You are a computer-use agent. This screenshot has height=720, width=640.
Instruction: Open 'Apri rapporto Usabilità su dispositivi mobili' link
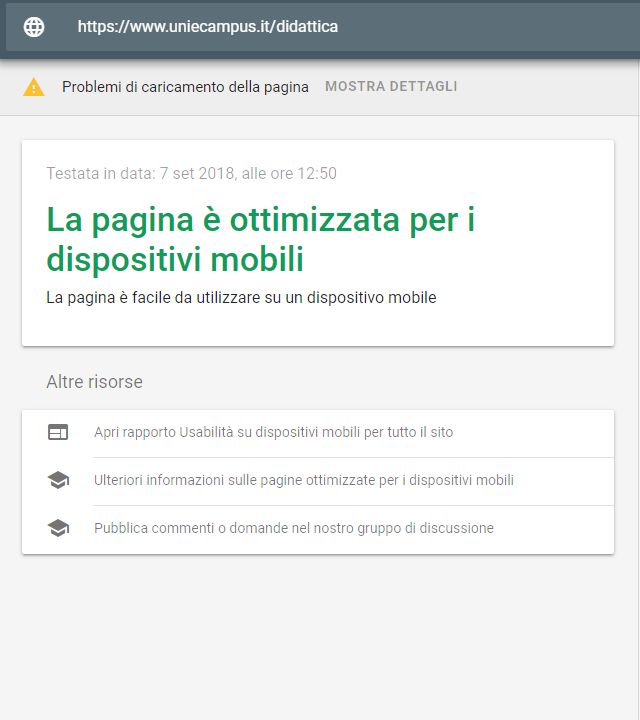pos(274,432)
